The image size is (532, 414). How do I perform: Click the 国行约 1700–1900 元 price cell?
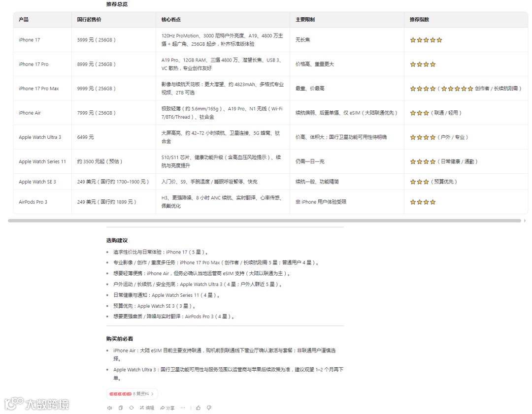coord(113,182)
